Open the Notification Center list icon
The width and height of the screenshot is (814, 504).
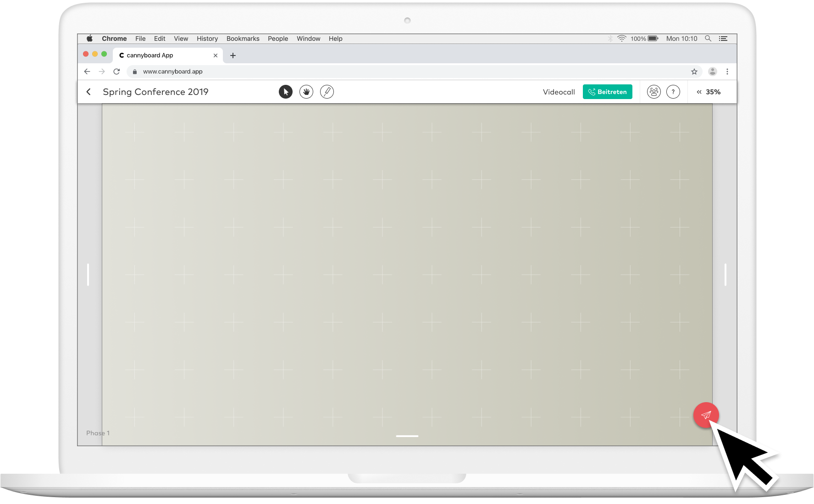[x=723, y=39]
